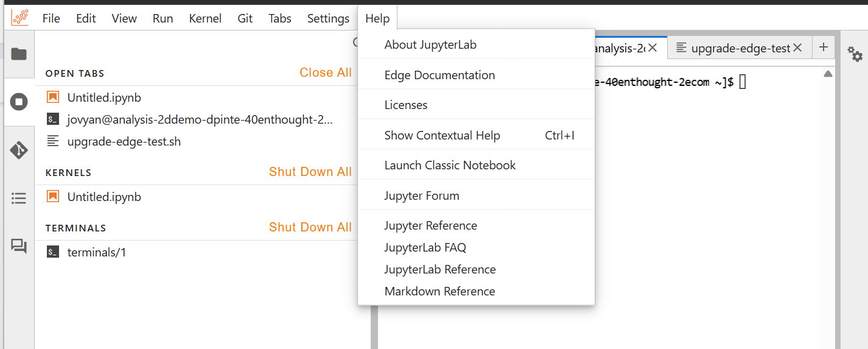Screen dimensions: 868x349
Task: Open the Tabs menu
Action: point(280,18)
